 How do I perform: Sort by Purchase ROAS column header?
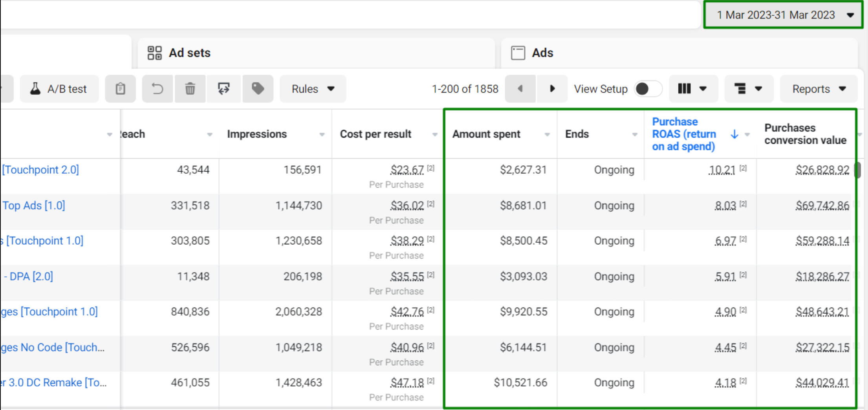coord(684,134)
